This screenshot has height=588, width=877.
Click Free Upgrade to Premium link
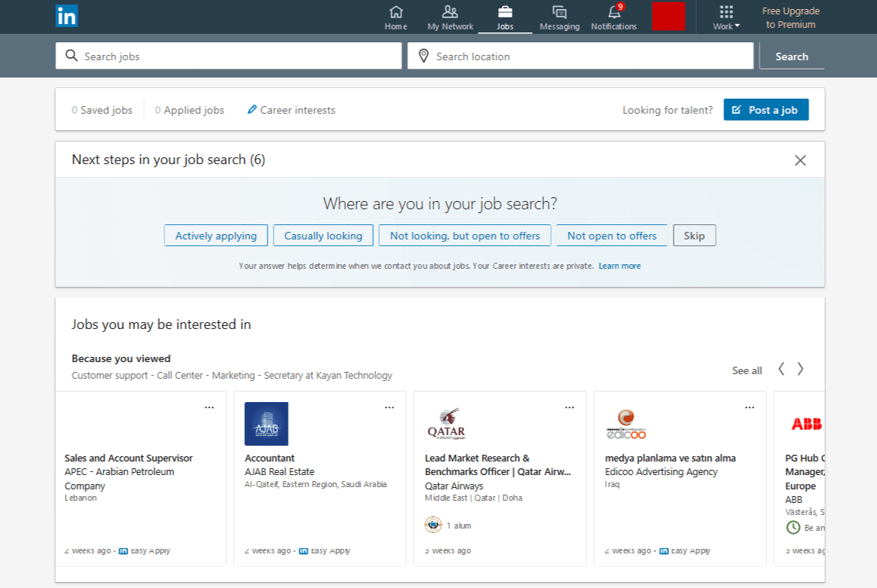[791, 17]
